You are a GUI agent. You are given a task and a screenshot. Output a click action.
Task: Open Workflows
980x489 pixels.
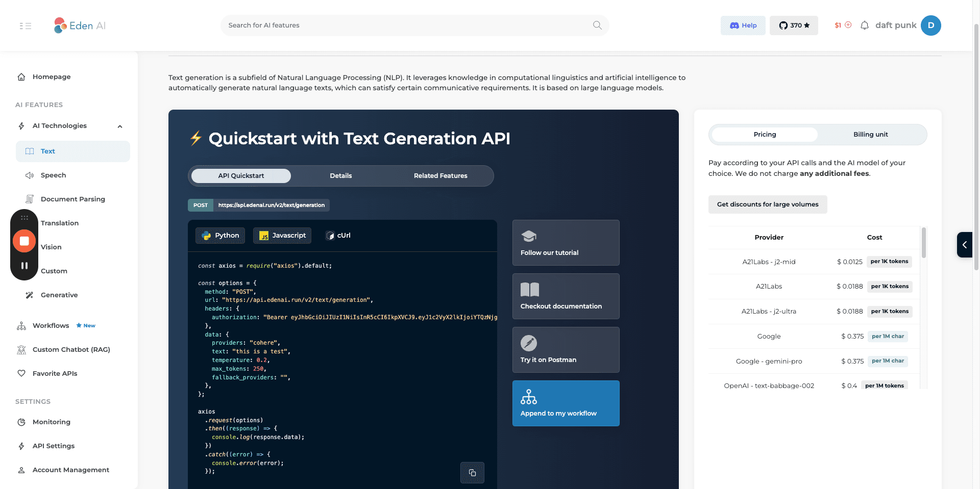[51, 326]
